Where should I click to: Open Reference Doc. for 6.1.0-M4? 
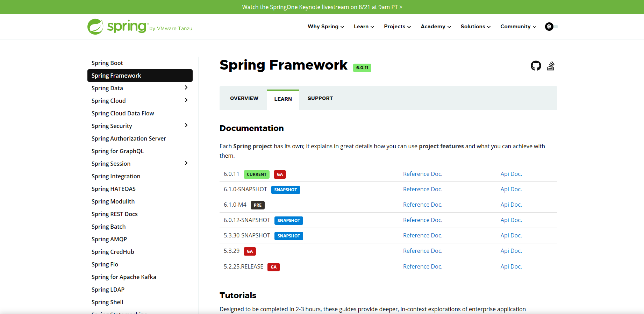423,205
